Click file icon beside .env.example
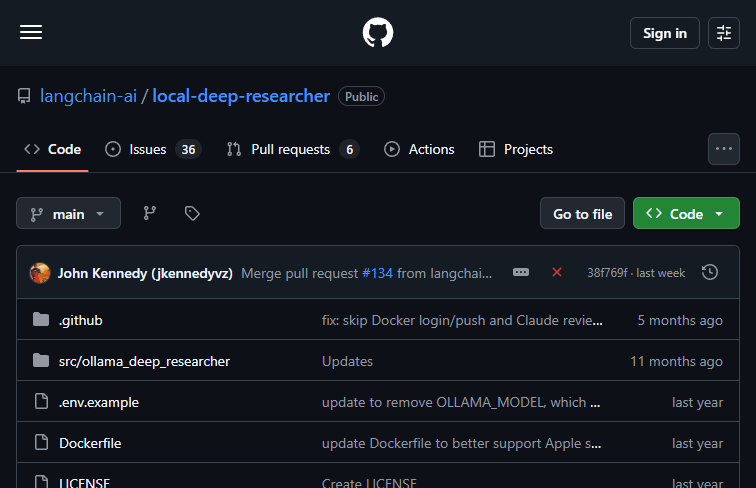 pyautogui.click(x=41, y=401)
